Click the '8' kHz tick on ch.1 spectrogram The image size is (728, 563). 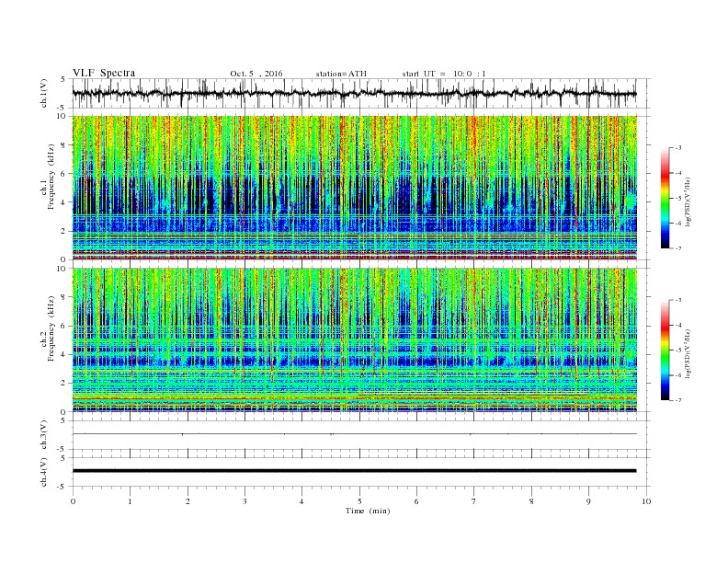click(x=64, y=145)
